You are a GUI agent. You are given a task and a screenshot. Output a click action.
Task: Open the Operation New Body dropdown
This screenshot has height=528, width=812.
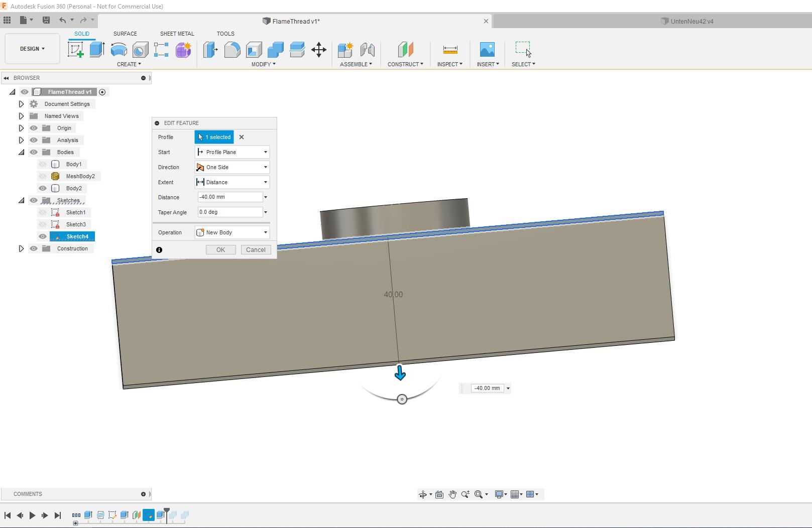click(x=232, y=232)
